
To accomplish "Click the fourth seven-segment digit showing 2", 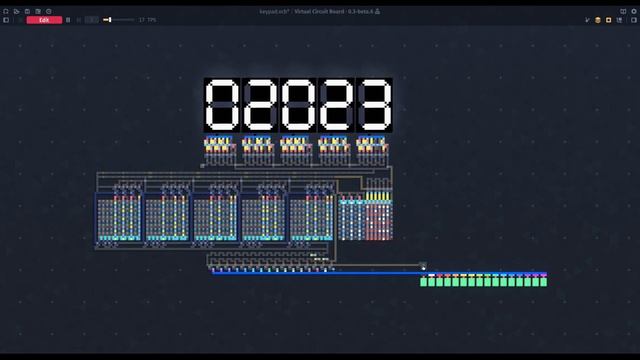I will [x=336, y=105].
